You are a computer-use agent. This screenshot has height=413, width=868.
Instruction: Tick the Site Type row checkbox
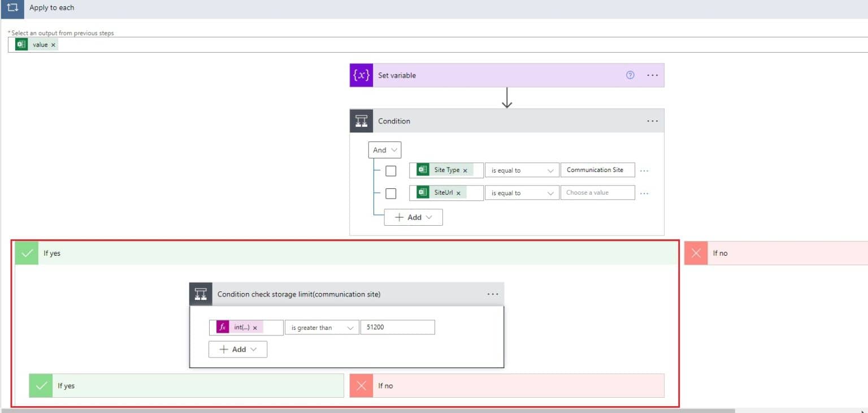390,170
